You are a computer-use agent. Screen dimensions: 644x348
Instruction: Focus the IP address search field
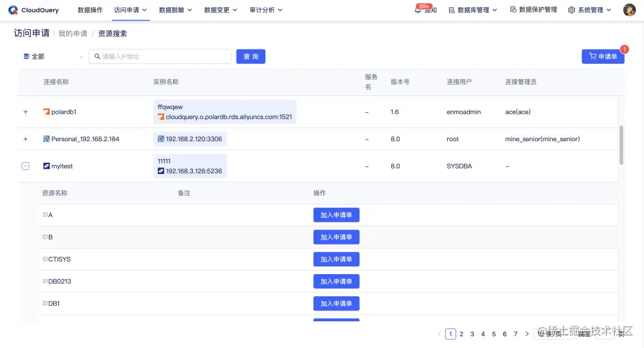point(160,56)
